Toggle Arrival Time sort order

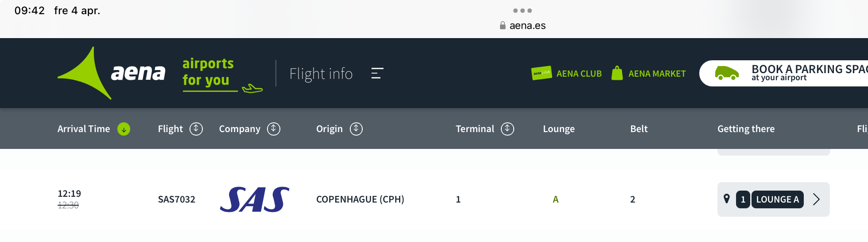[x=124, y=129]
